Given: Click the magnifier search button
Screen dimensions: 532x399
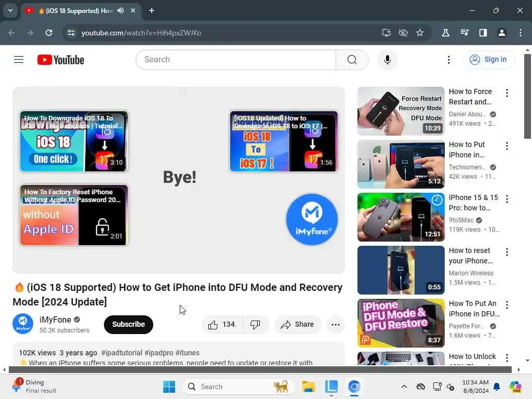Looking at the screenshot, I should [352, 60].
